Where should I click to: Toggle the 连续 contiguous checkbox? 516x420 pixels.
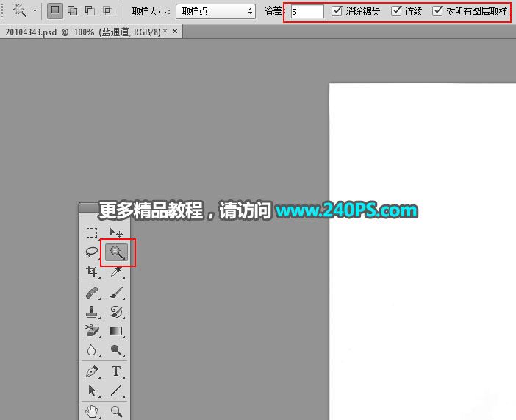(396, 11)
